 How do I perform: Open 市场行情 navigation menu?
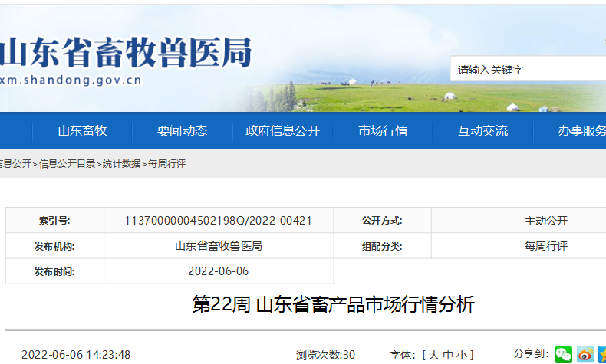tap(383, 131)
